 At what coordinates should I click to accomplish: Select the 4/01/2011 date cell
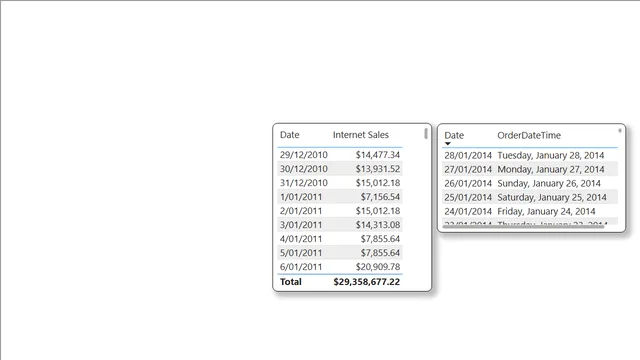(301, 239)
